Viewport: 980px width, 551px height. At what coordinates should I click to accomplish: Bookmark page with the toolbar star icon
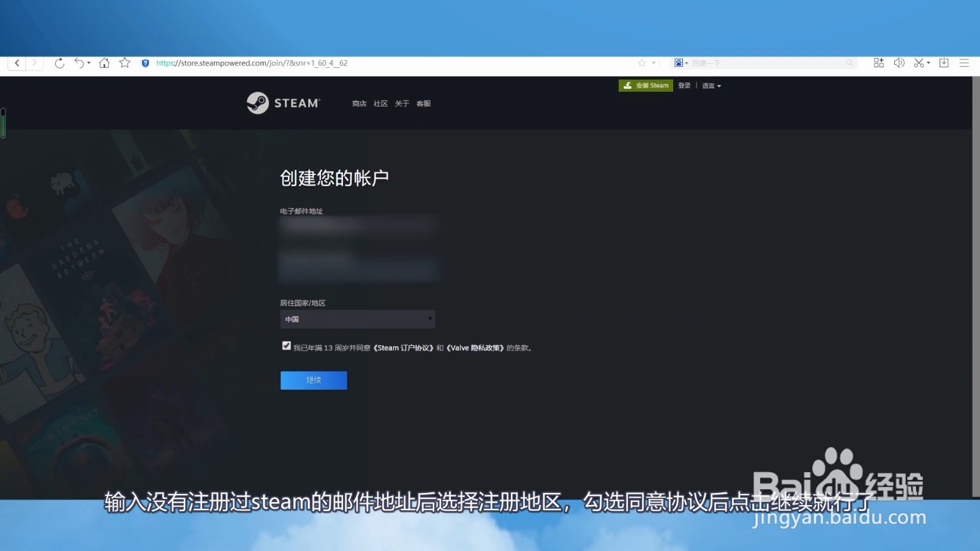point(125,63)
